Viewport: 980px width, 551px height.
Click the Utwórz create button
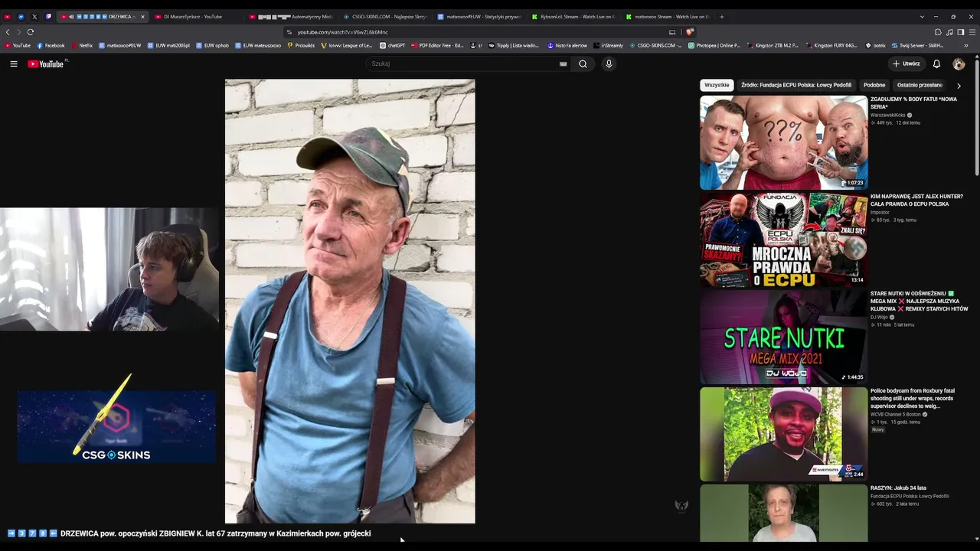click(x=906, y=64)
